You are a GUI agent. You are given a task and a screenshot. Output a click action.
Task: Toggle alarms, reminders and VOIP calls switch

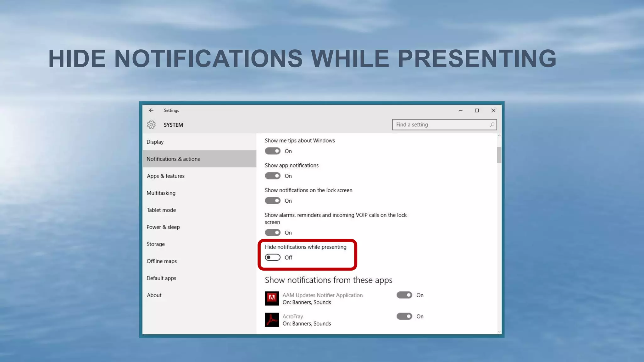tap(273, 233)
